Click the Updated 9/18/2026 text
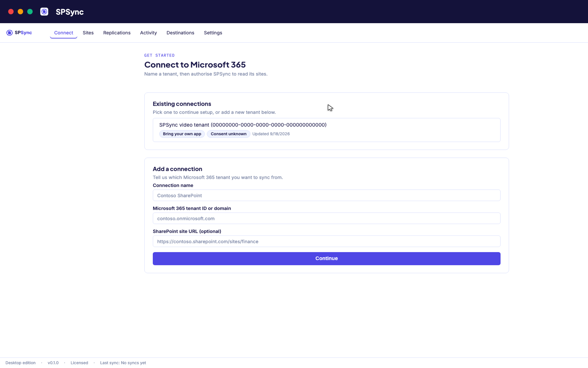 click(271, 134)
